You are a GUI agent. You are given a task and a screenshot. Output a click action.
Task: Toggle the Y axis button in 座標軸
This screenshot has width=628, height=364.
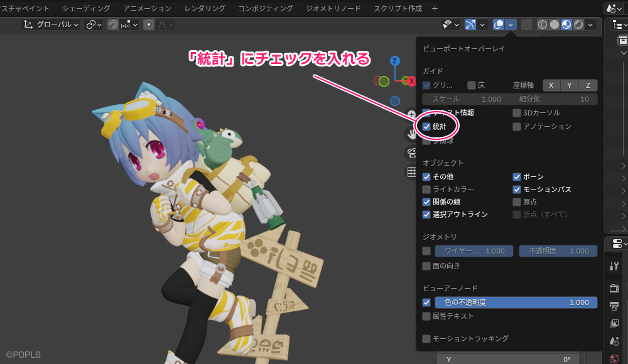coord(569,85)
